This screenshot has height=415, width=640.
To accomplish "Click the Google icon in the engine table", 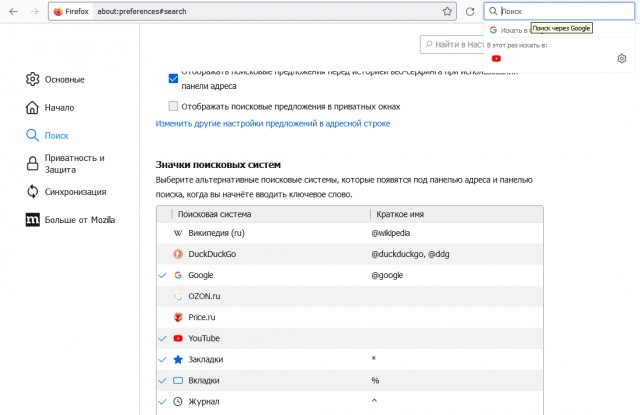I will point(178,275).
